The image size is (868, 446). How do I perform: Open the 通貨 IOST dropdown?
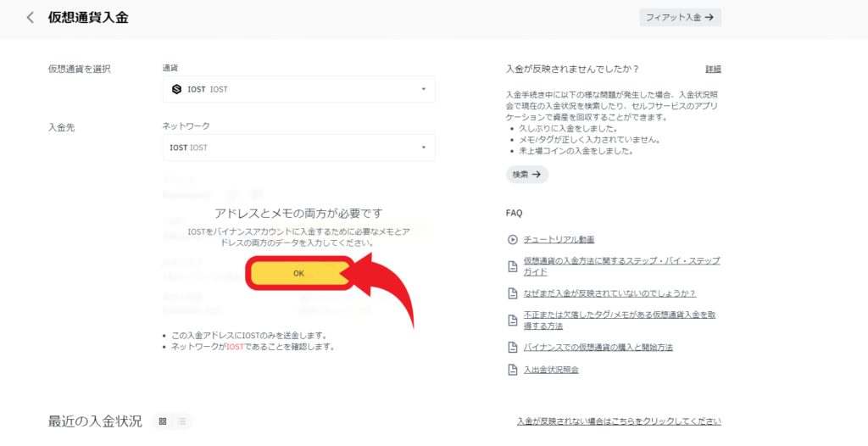(x=299, y=89)
